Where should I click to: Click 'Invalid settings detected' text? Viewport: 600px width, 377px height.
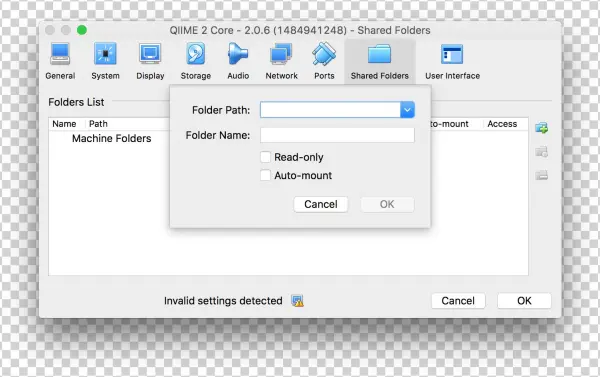pyautogui.click(x=223, y=301)
